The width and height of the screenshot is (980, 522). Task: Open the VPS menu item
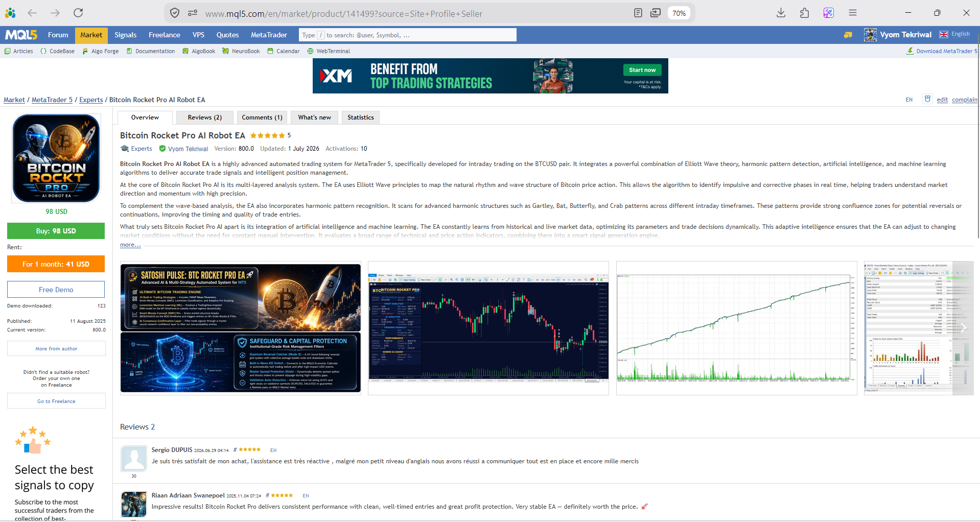[198, 35]
